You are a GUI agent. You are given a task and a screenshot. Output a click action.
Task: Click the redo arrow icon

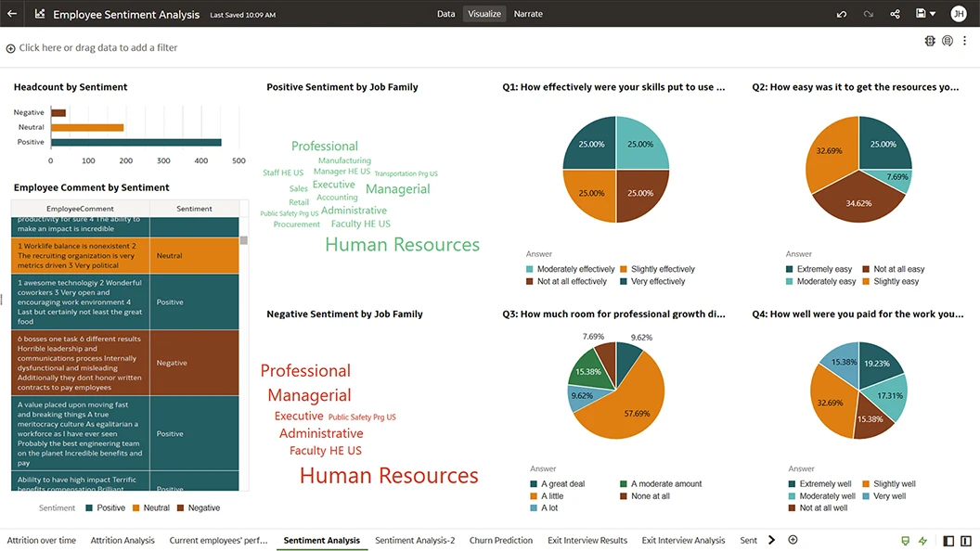tap(869, 14)
